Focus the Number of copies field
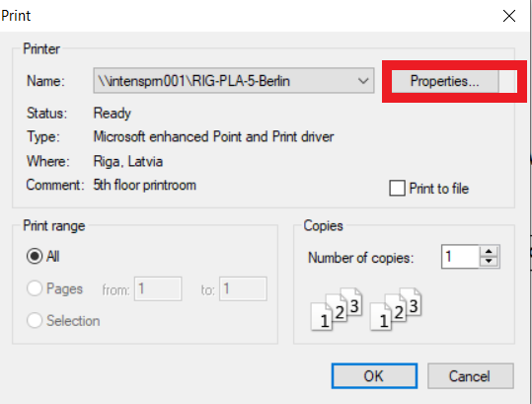The height and width of the screenshot is (404, 532). click(x=460, y=256)
